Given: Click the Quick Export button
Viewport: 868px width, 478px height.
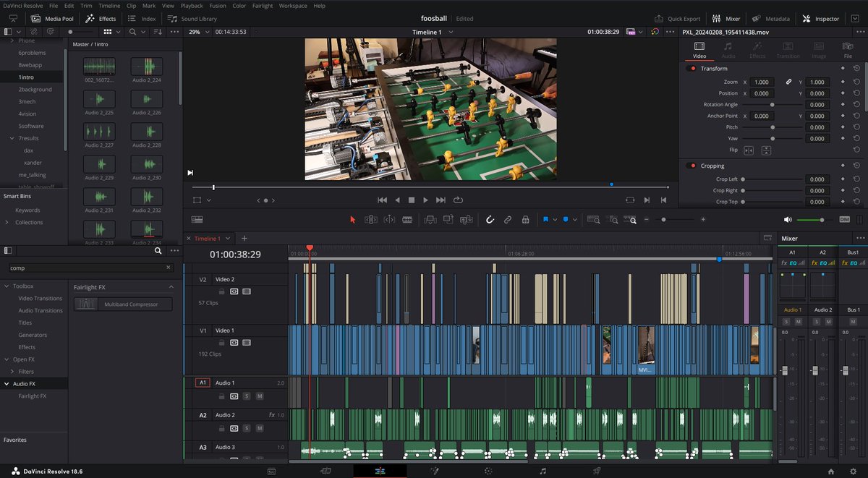Looking at the screenshot, I should click(x=677, y=19).
